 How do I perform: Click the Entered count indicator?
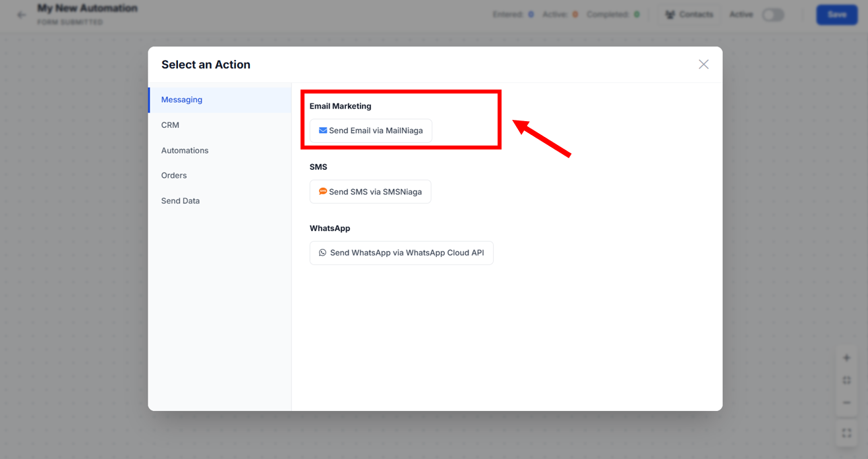(513, 14)
